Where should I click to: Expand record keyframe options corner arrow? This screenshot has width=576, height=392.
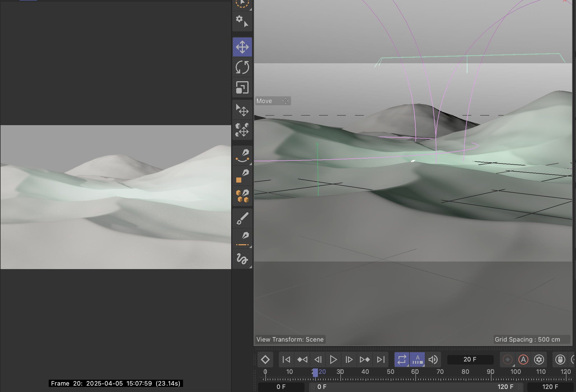tap(513, 365)
